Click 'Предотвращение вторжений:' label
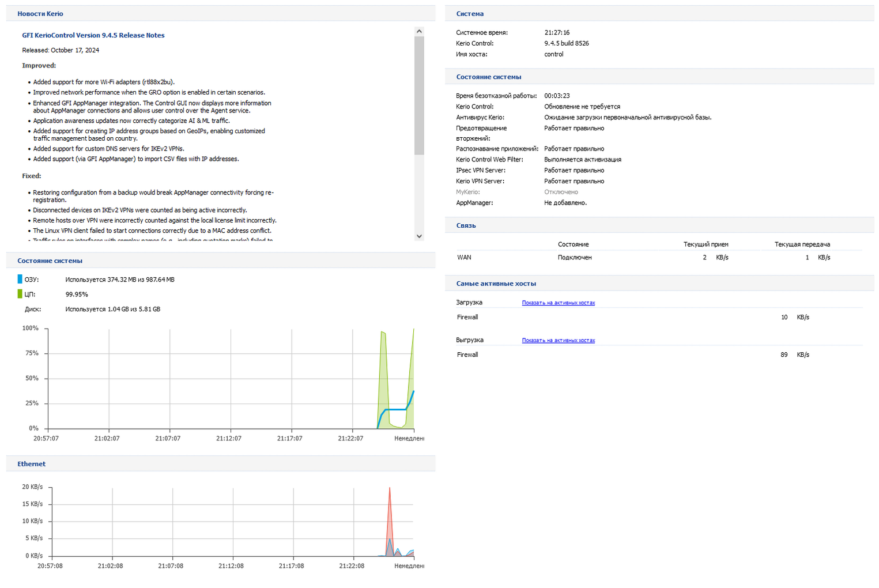 pos(481,133)
